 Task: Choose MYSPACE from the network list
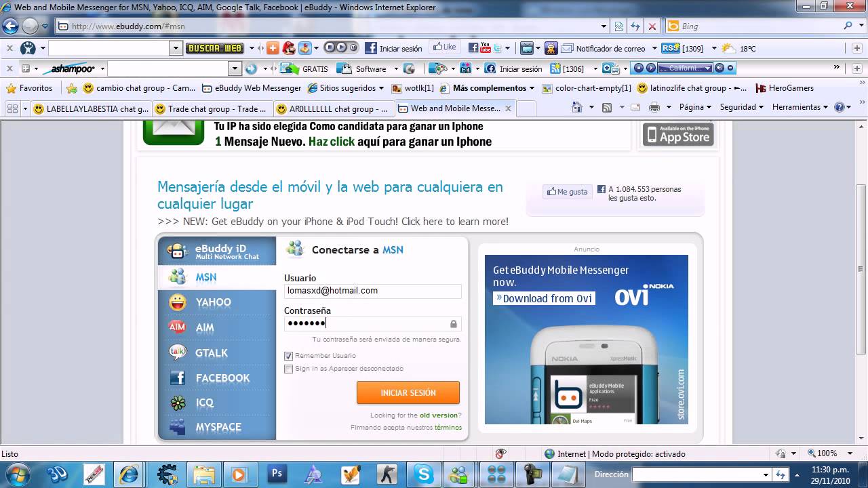point(217,427)
